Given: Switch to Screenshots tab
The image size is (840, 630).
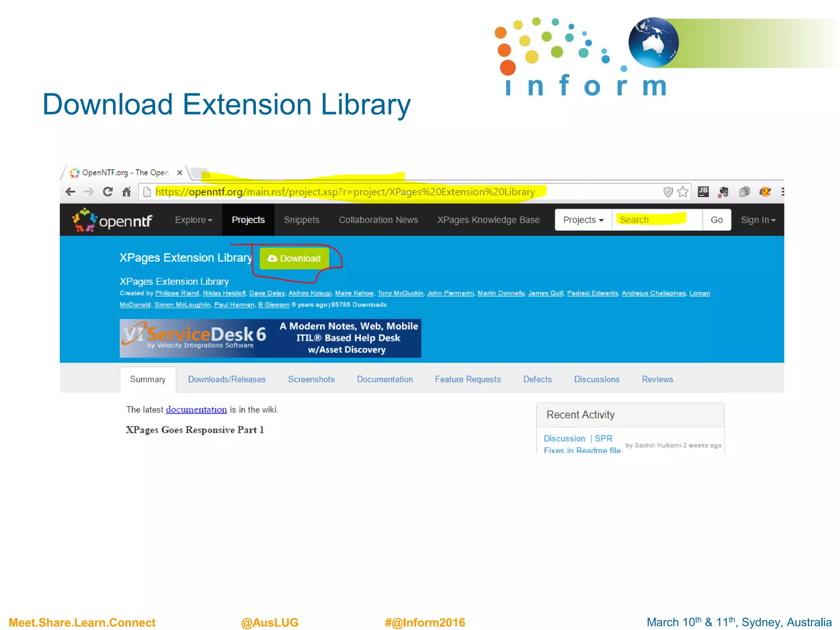Looking at the screenshot, I should coord(311,379).
